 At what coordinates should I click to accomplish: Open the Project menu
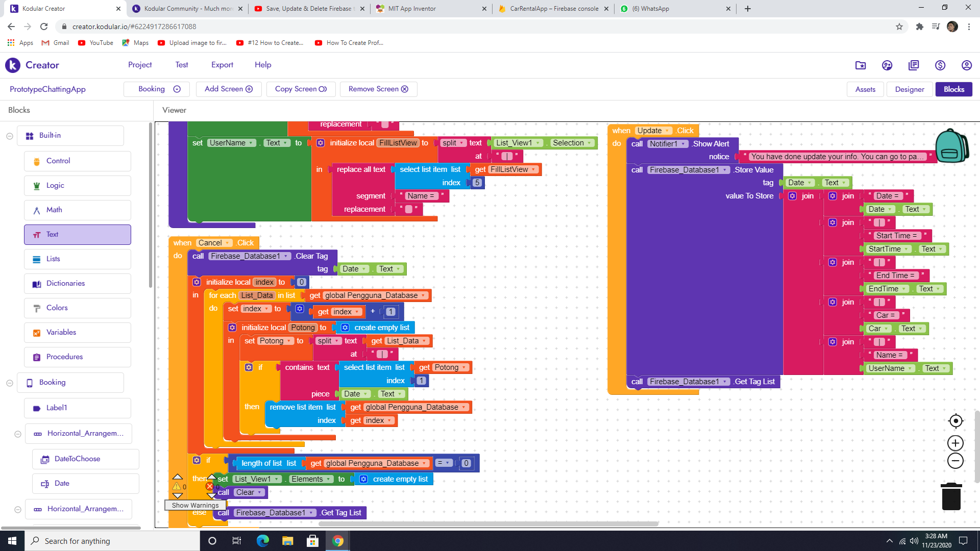pos(140,65)
